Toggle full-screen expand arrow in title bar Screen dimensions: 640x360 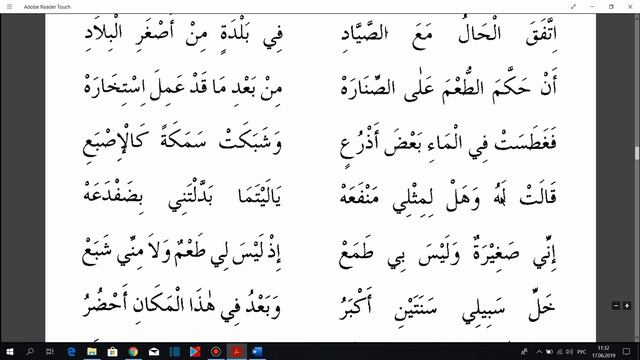573,7
